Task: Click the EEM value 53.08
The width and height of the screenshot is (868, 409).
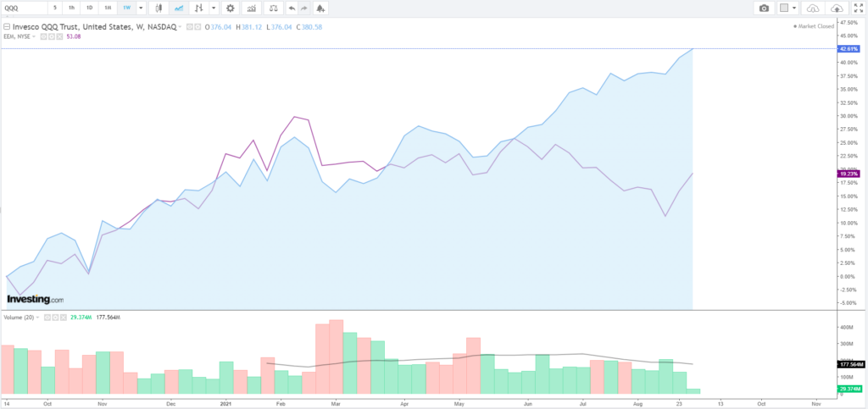Action: pyautogui.click(x=74, y=36)
